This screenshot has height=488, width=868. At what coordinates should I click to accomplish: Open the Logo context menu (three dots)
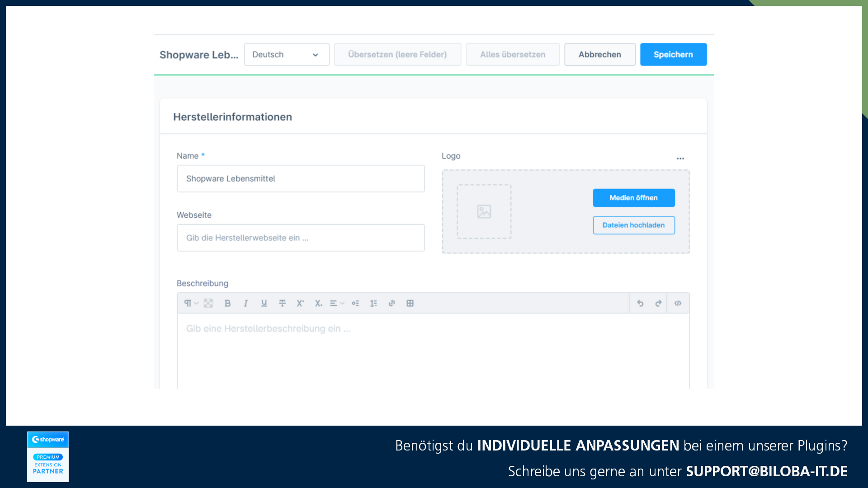click(x=680, y=159)
